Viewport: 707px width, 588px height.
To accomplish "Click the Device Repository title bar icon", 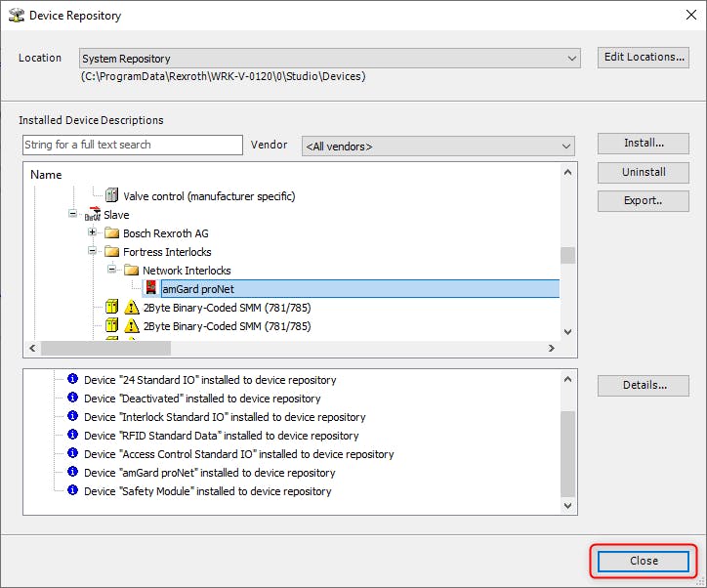I will pos(17,16).
